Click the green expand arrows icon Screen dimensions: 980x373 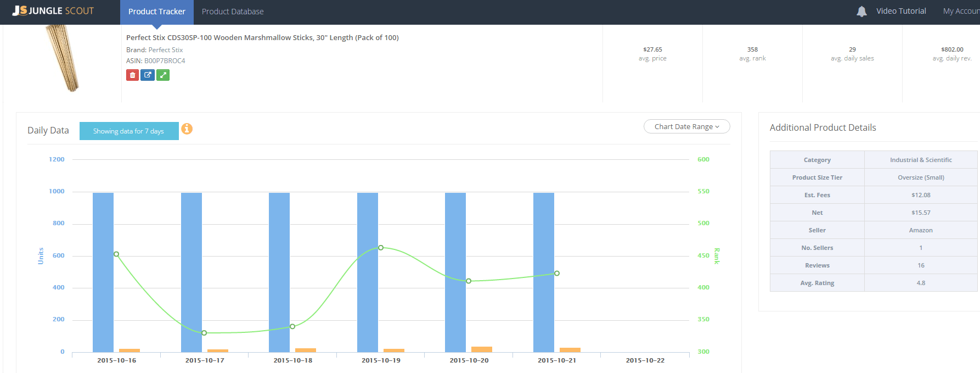(163, 75)
